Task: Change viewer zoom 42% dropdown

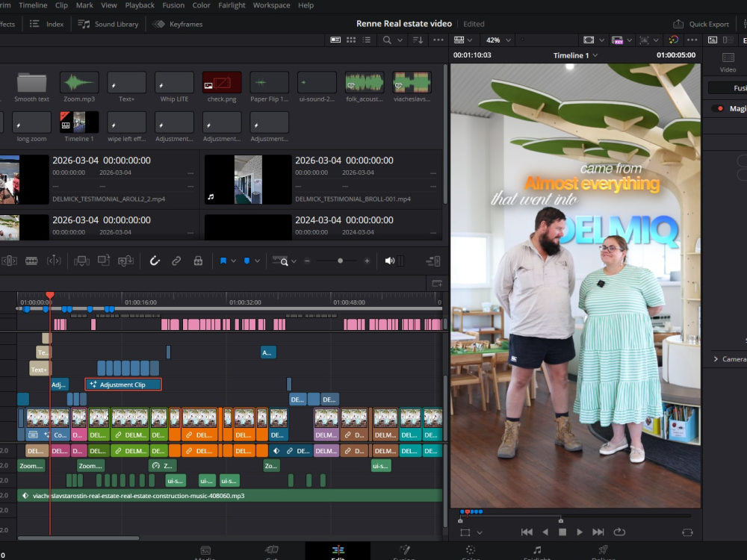Action: pos(498,40)
